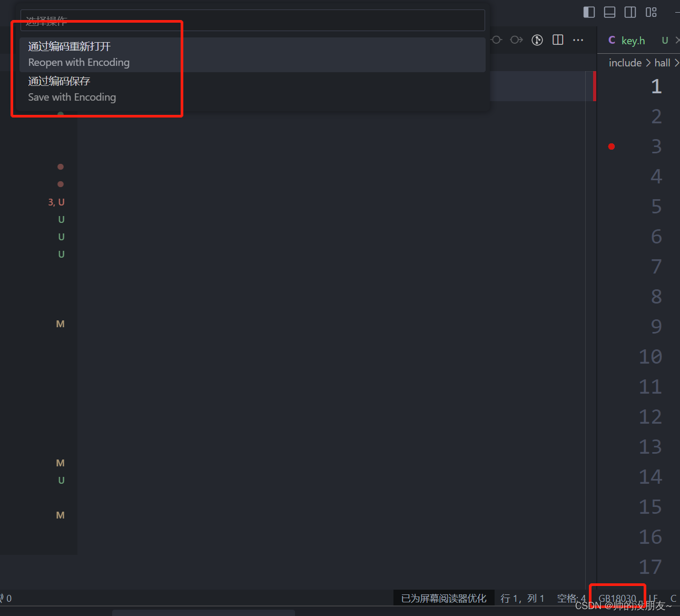Expand the hall breadcrumb chevron
The image size is (680, 616).
[676, 62]
